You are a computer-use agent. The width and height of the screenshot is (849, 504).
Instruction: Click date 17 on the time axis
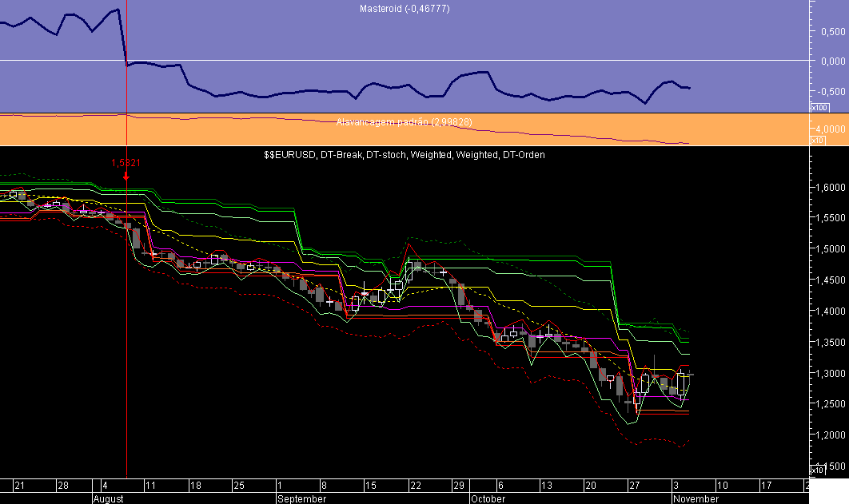pyautogui.click(x=766, y=485)
